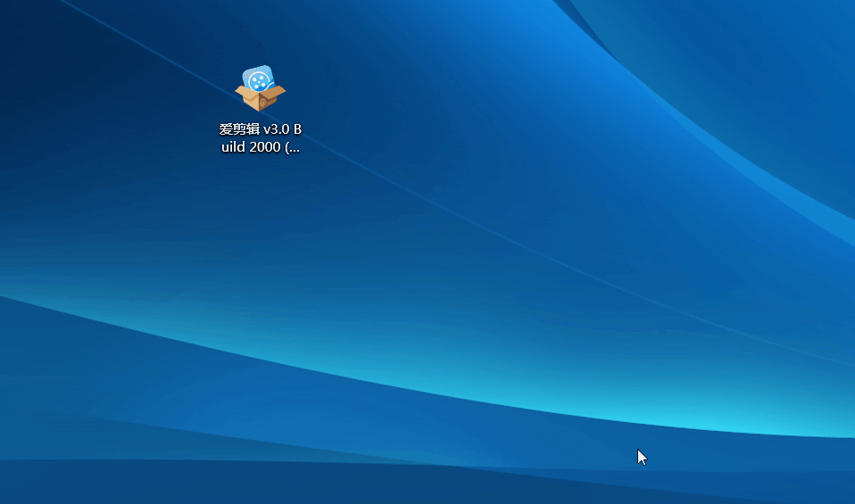
Task: Select the only shortcut on the desktop
Action: pyautogui.click(x=260, y=89)
